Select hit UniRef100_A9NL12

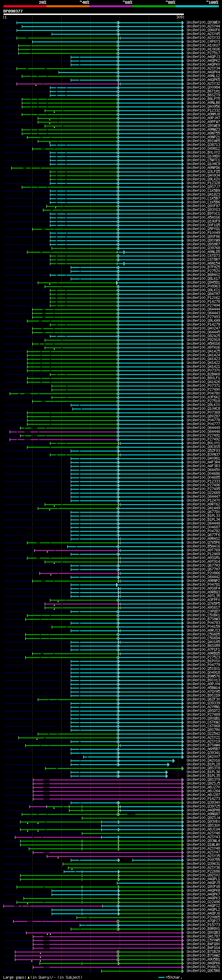click(203, 76)
